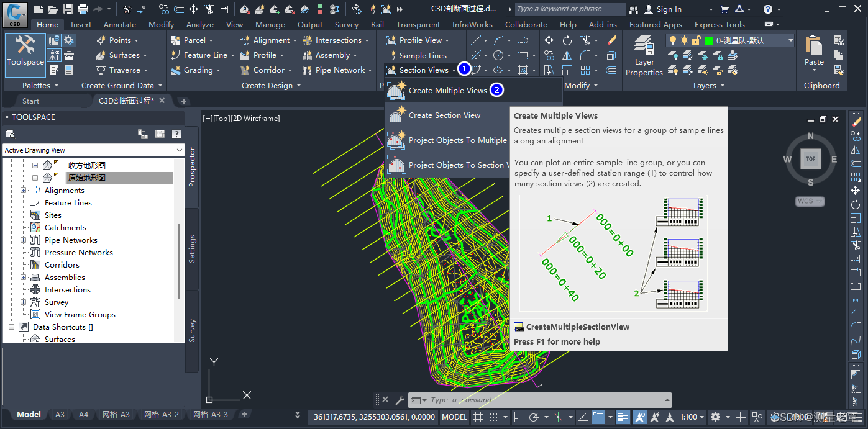This screenshot has height=429, width=868.
Task: Toggle polar tracking in status bar
Action: [534, 417]
